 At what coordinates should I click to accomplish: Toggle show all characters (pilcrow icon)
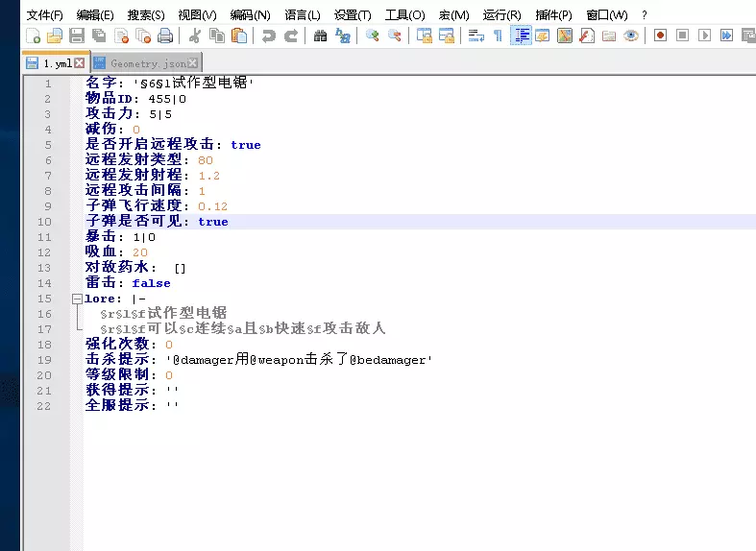[498, 36]
